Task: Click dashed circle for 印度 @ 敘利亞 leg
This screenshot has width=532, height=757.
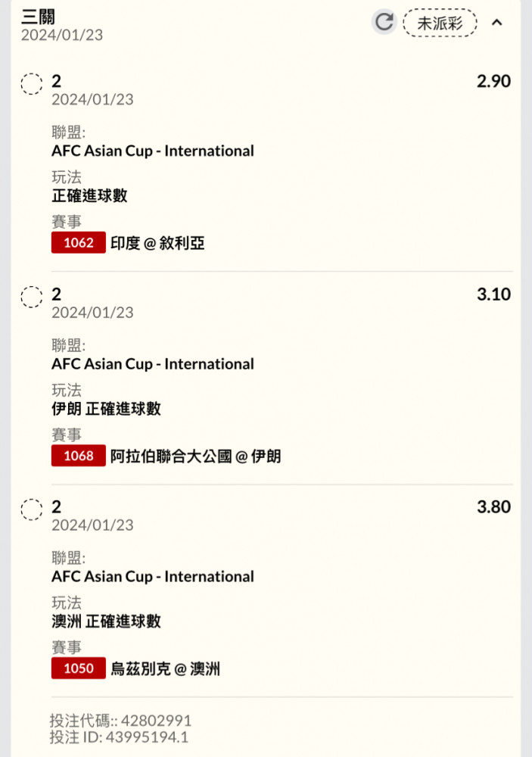Action: (32, 84)
